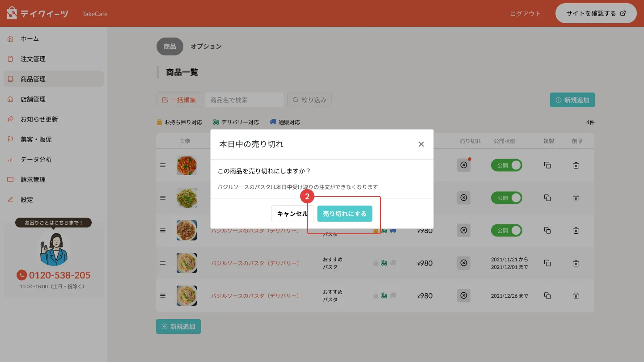Confirm with 売り切れにする button
Viewport: 644px width, 362px height.
(x=344, y=214)
